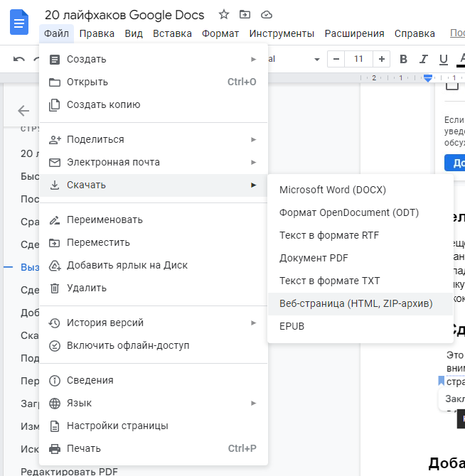This screenshot has width=465, height=476.
Task: Open Сведения document details
Action: click(154, 380)
